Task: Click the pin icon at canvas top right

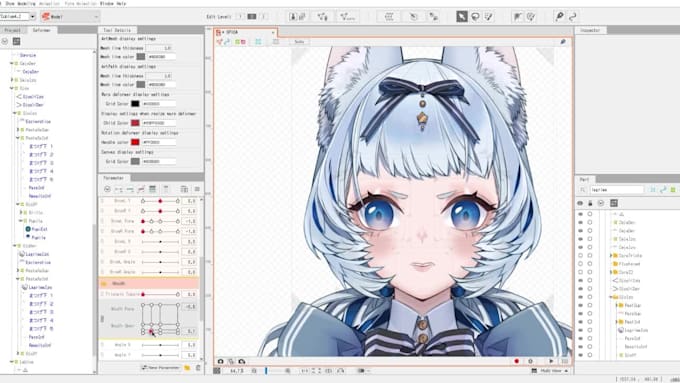Action: coord(563,42)
